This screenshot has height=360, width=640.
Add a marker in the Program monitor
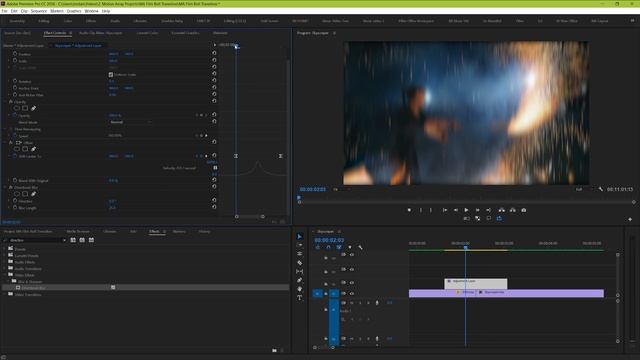click(409, 210)
